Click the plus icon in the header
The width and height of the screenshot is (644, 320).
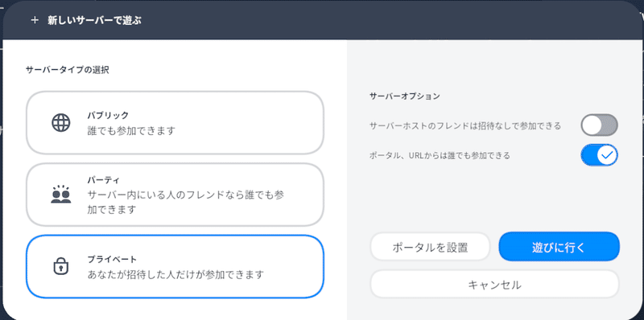click(35, 20)
